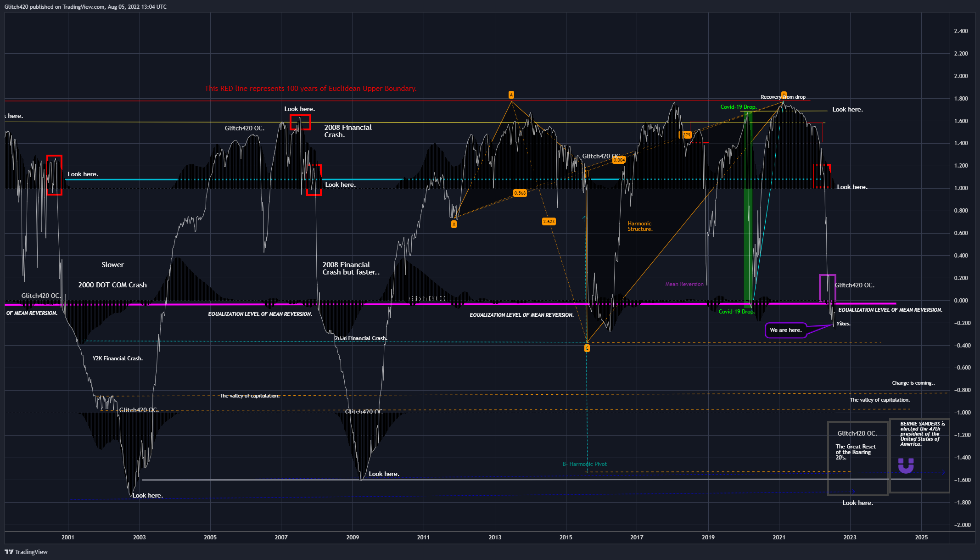Screen dimensions: 980x560
Task: Click year 2019 on the time axis
Action: click(x=708, y=538)
